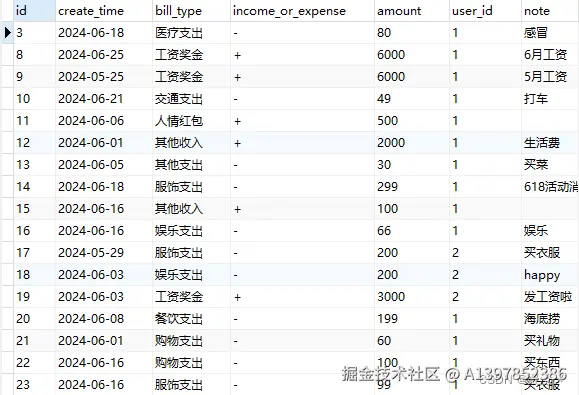Click date cell 2024-06-06

pyautogui.click(x=104, y=121)
